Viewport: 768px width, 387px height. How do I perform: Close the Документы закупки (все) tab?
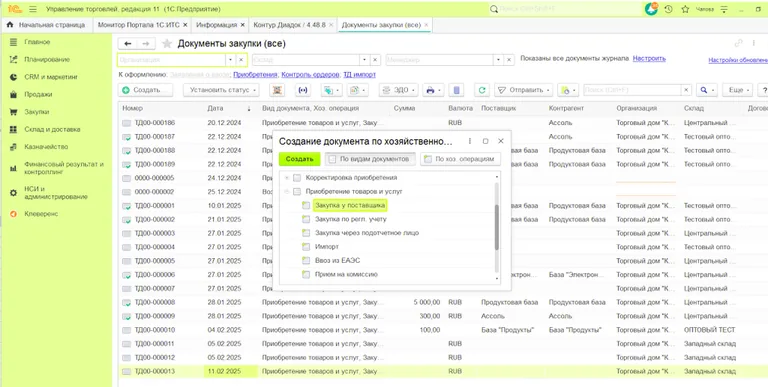(x=426, y=24)
